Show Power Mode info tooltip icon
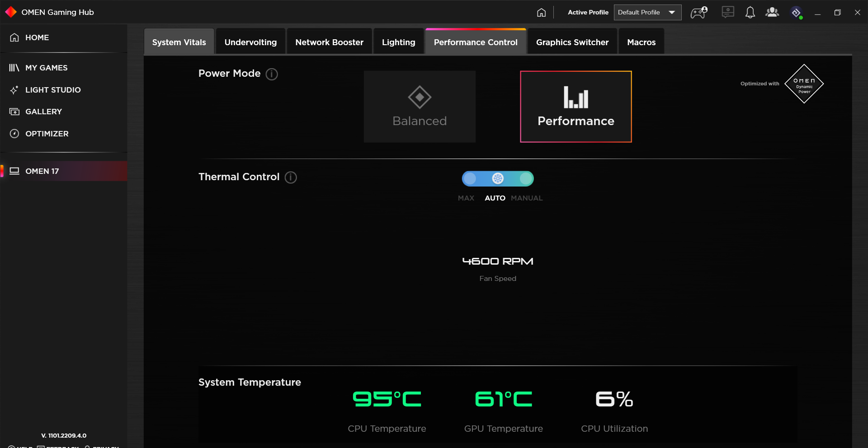The height and width of the screenshot is (448, 868). coord(272,74)
